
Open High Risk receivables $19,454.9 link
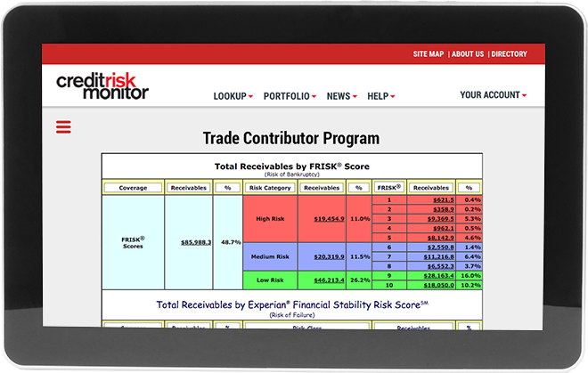(x=329, y=219)
